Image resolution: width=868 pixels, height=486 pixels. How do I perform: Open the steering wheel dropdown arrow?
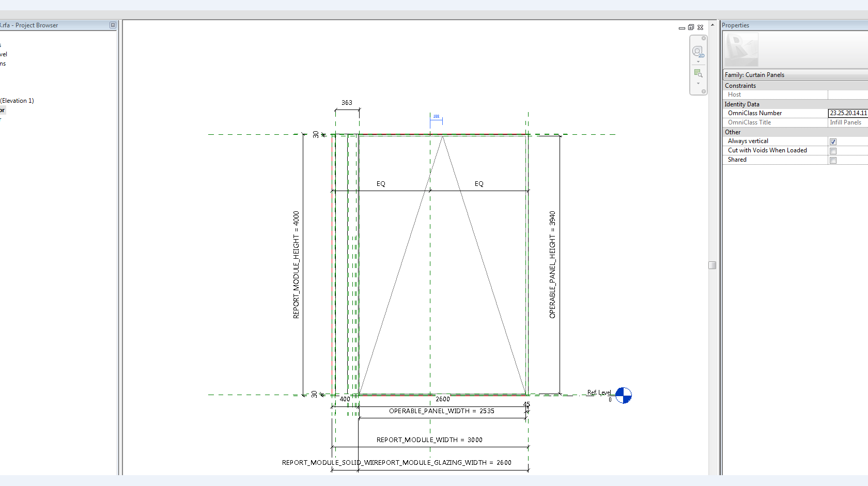click(698, 62)
